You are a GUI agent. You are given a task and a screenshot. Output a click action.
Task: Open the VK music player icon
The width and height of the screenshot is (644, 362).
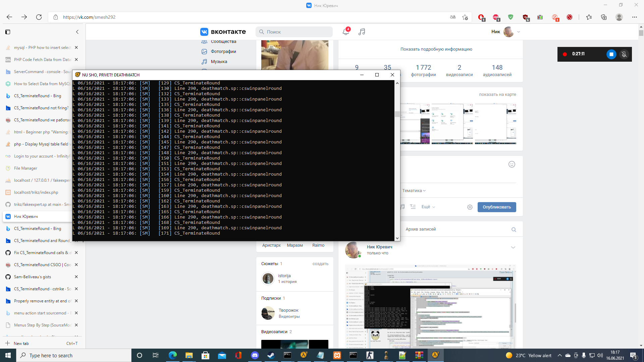click(362, 32)
